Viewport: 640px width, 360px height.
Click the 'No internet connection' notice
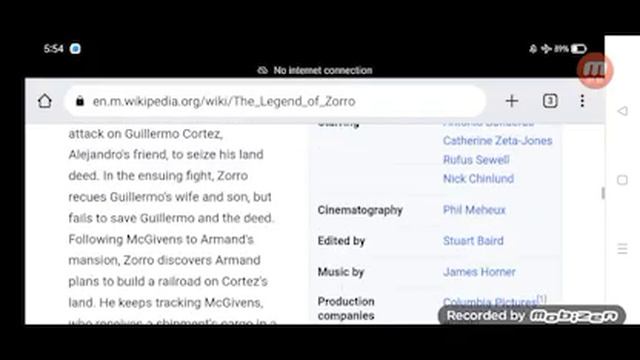pyautogui.click(x=315, y=71)
